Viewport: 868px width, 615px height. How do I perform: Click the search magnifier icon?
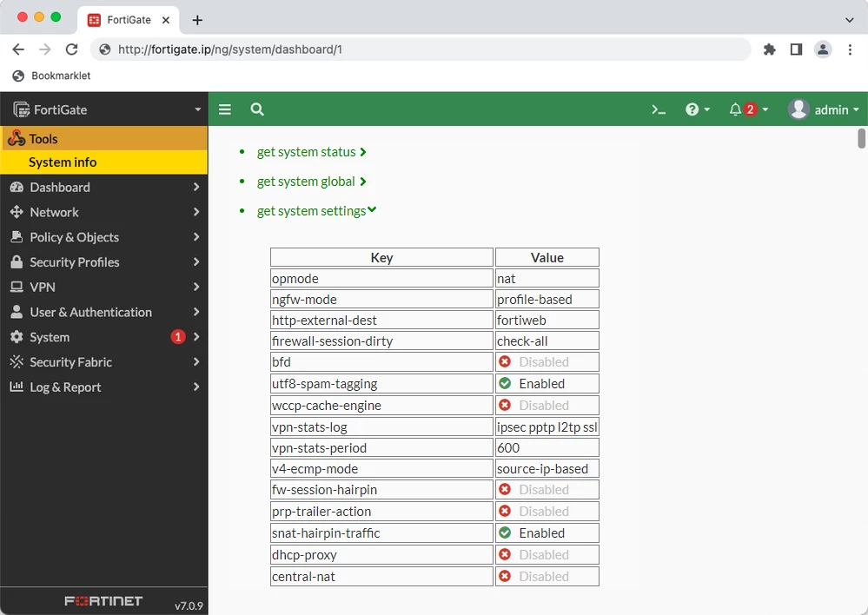(257, 109)
